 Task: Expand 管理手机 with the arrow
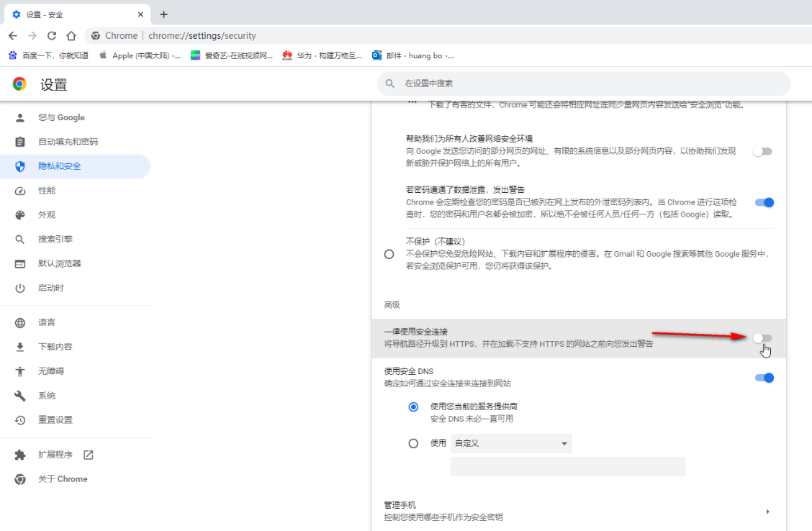767,512
